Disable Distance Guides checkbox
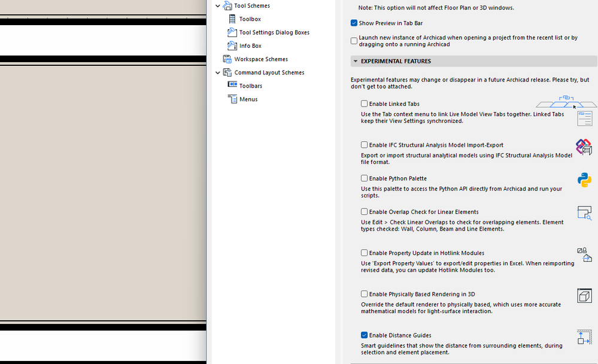The image size is (598, 364). [364, 335]
